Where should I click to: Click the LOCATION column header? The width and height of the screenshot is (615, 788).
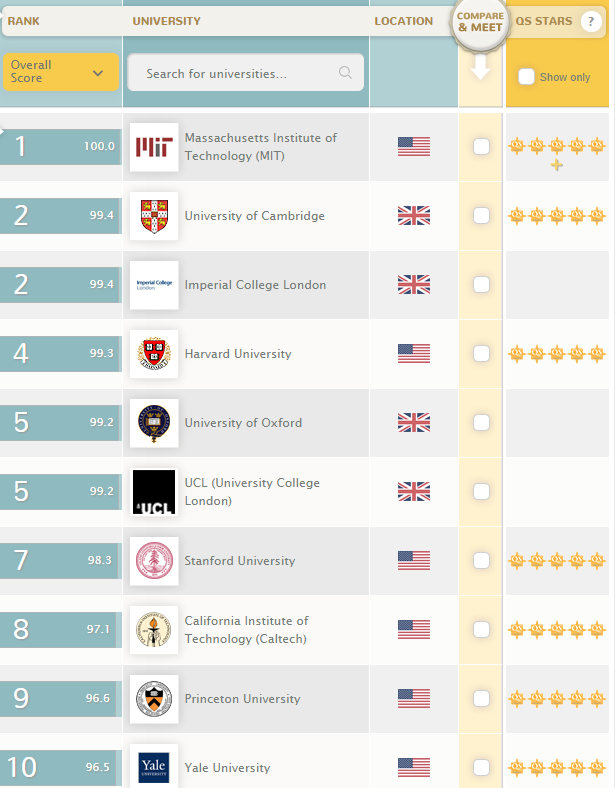coord(403,21)
